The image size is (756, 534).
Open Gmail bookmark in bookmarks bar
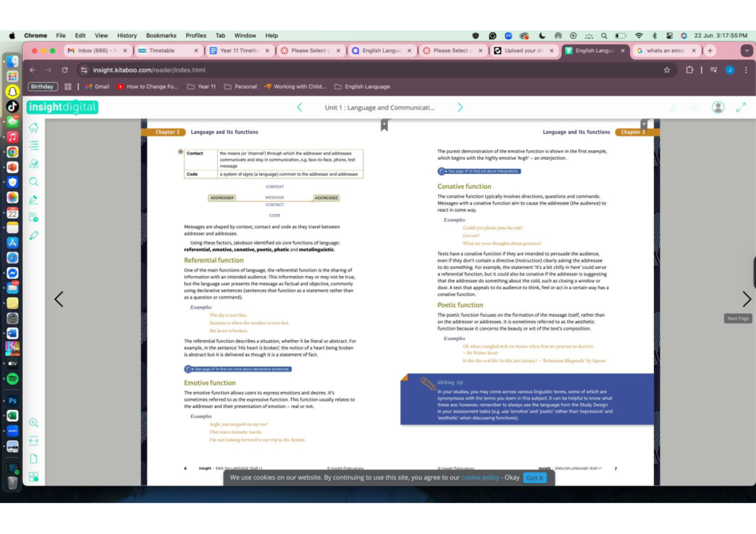coord(97,87)
